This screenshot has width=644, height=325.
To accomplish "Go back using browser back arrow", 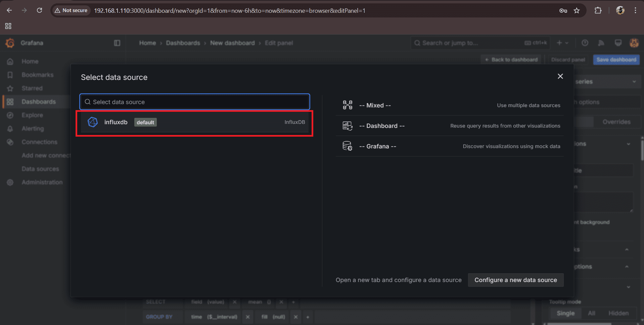I will [x=9, y=10].
